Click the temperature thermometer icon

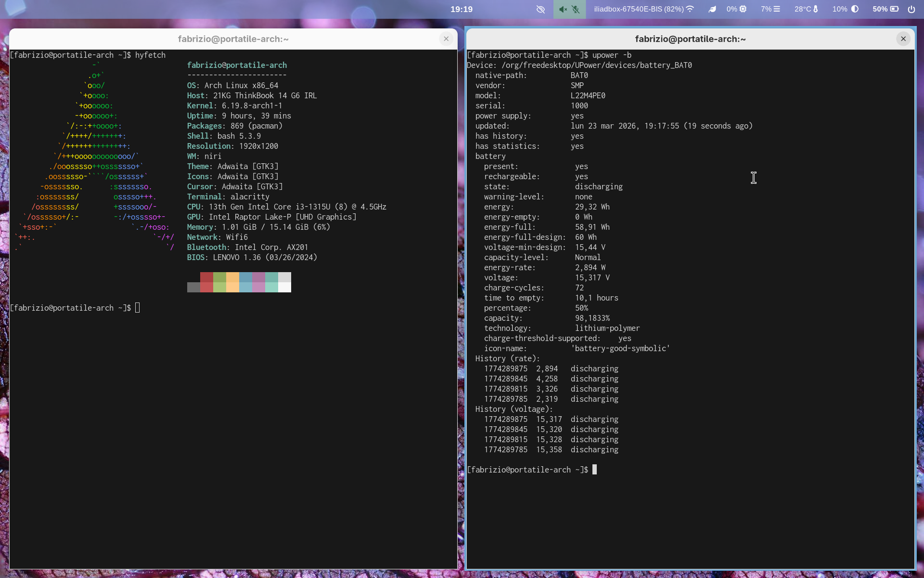[x=816, y=9]
